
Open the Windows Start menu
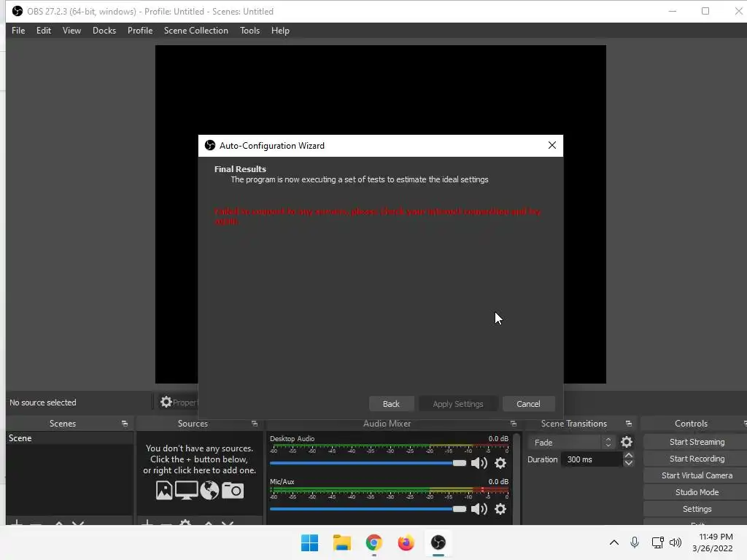point(309,542)
